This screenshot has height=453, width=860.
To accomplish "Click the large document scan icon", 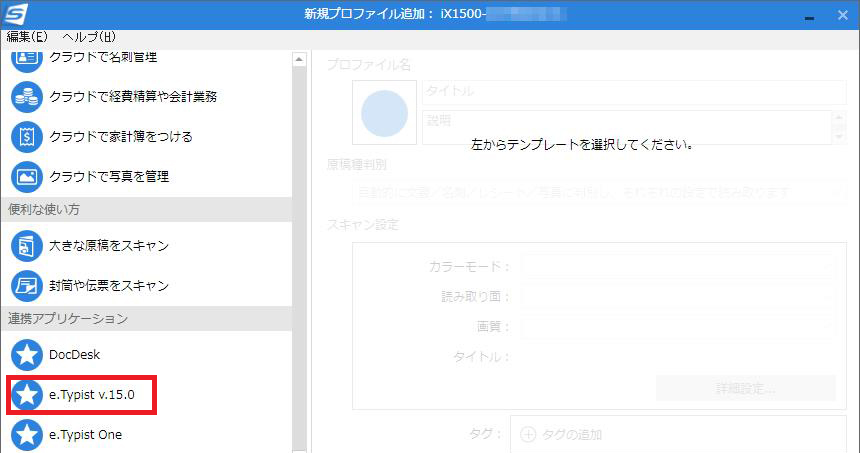I will 26,246.
